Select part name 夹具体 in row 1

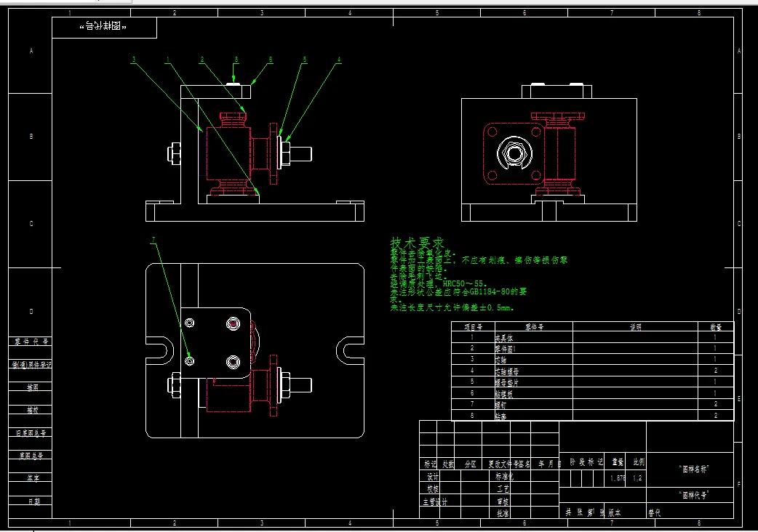point(504,338)
